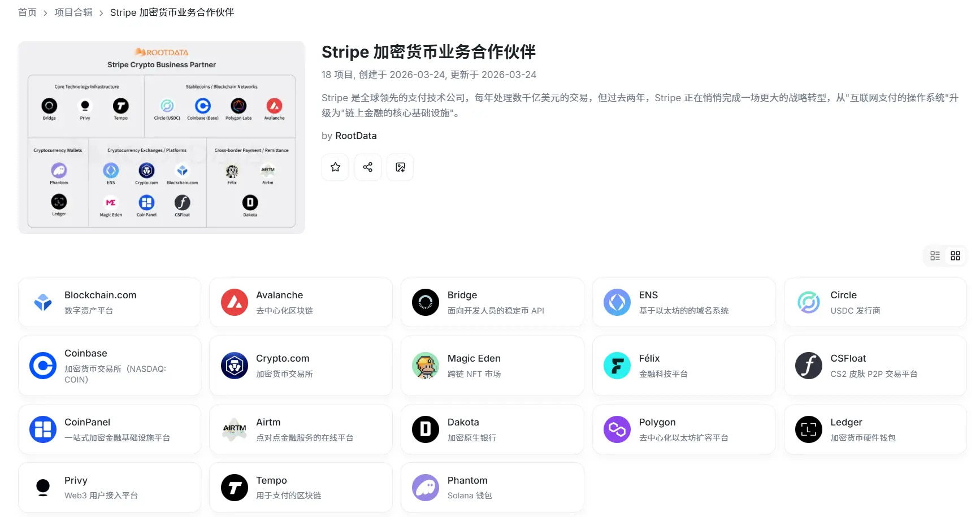Click the Polygon purple logo icon
The height and width of the screenshot is (517, 980).
coord(617,429)
